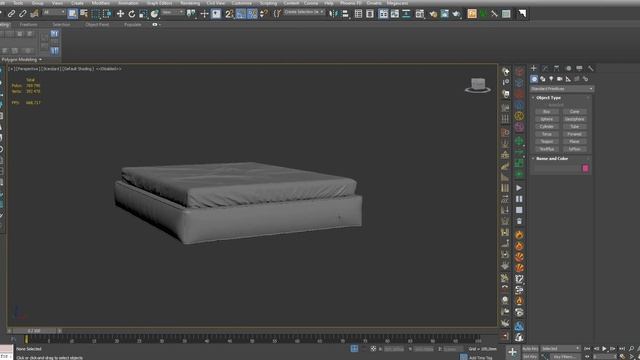Select the Lights category icon

tap(551, 79)
